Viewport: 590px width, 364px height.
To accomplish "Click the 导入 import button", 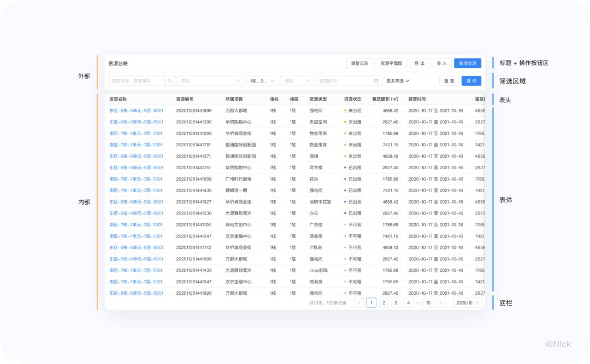I will coord(441,63).
